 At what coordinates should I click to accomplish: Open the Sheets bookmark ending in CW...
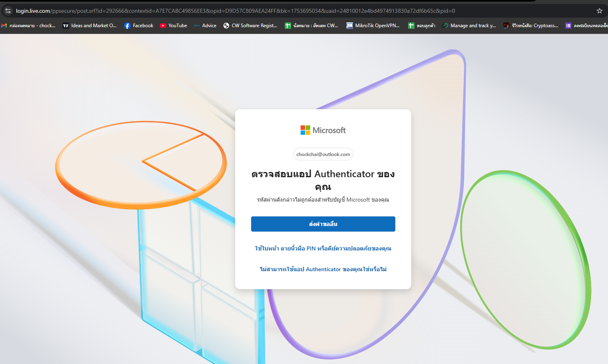[x=312, y=26]
